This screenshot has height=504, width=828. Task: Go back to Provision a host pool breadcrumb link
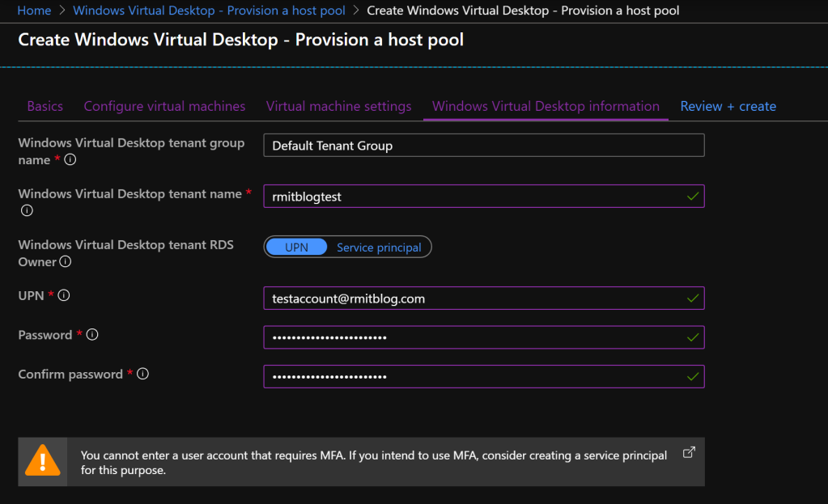pyautogui.click(x=209, y=11)
